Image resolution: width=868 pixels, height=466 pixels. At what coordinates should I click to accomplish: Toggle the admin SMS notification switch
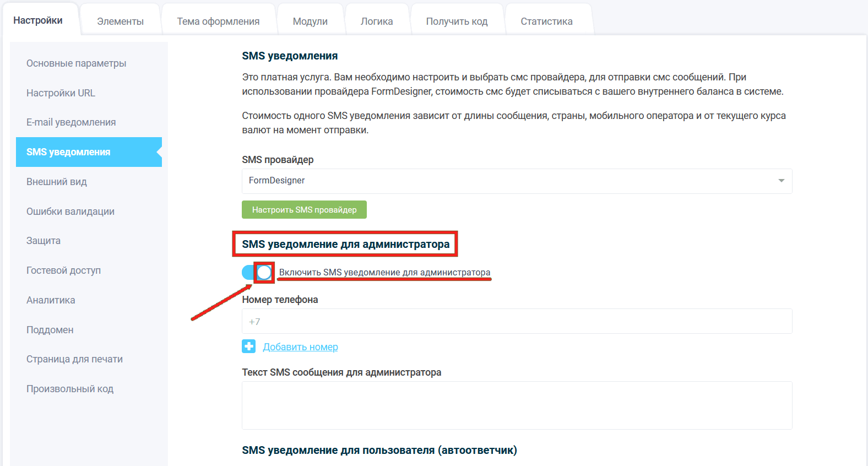coord(257,272)
